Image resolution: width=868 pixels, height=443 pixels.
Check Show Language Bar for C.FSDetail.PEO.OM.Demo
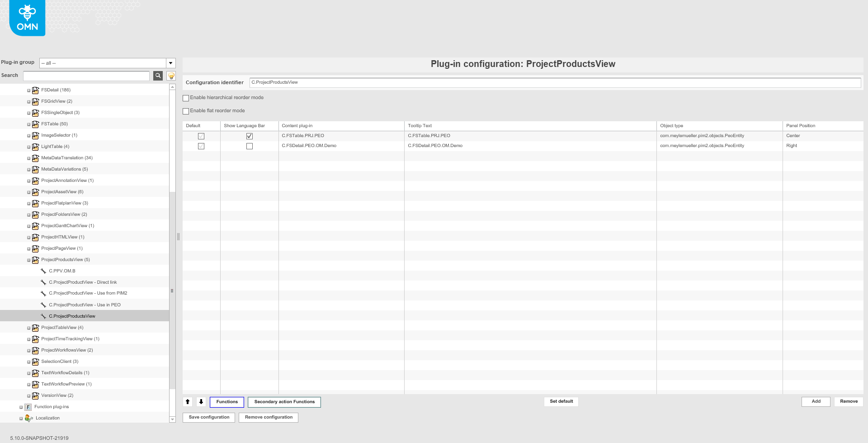[x=250, y=146]
